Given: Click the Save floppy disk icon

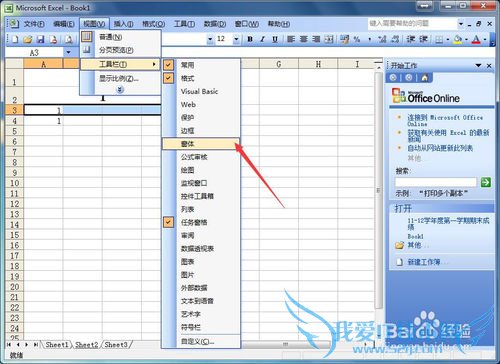Looking at the screenshot, I should pyautogui.click(x=41, y=39).
